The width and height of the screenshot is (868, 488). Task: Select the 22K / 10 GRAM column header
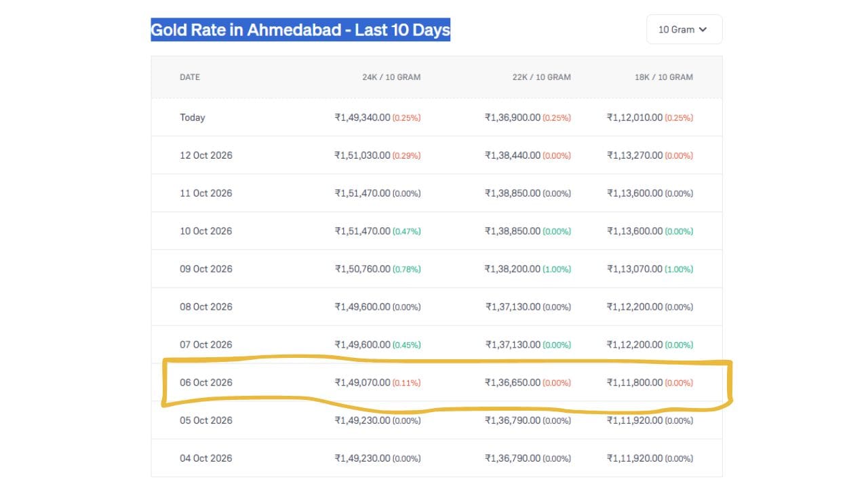pyautogui.click(x=541, y=77)
